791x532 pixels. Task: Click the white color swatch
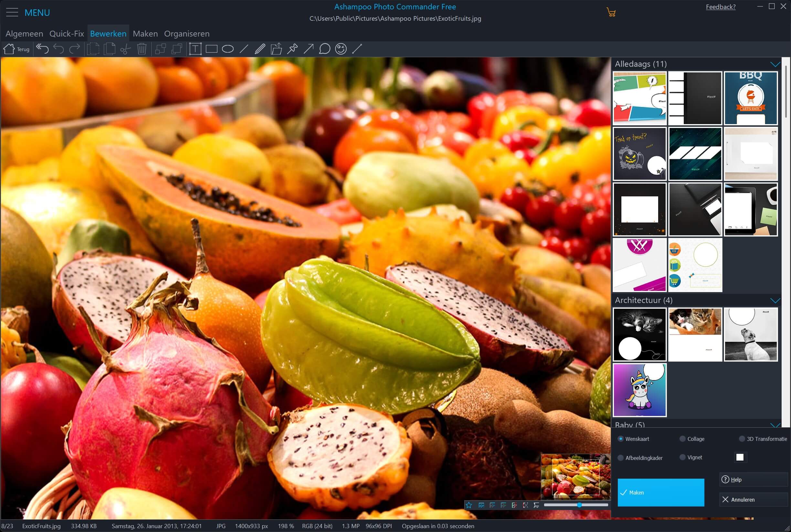tap(740, 457)
